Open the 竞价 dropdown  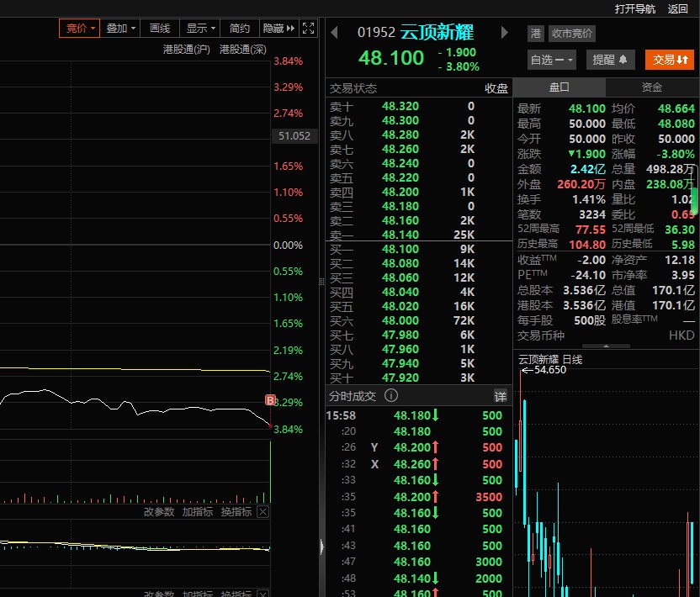pos(79,28)
